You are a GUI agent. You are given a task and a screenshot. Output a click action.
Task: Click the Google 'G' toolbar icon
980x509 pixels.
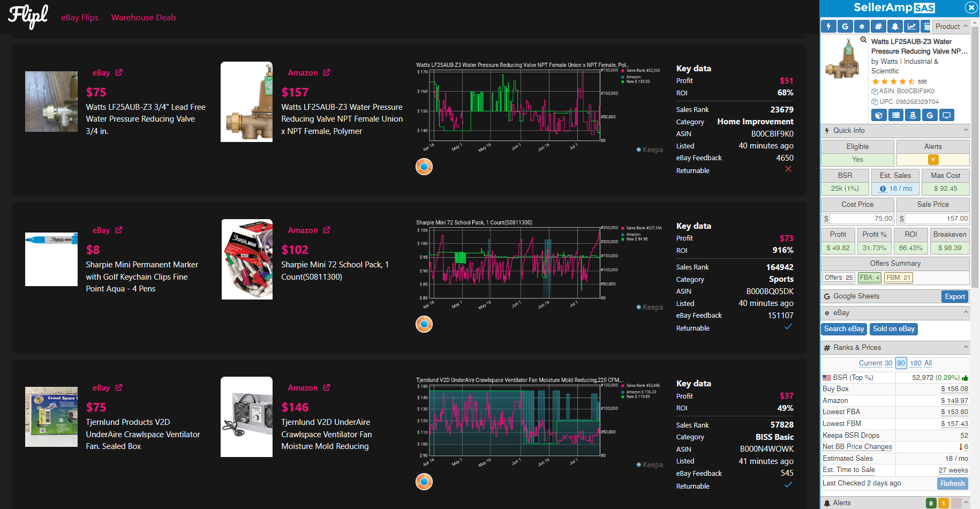click(845, 26)
